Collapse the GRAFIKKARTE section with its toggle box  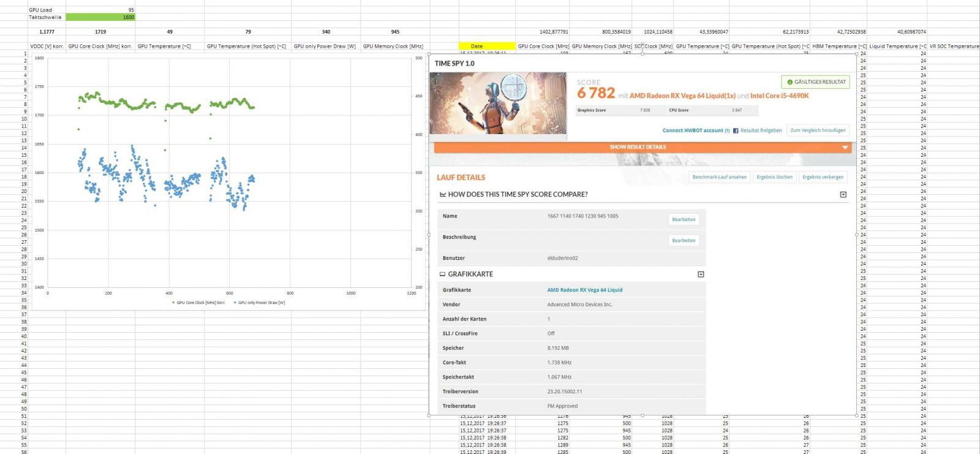click(x=701, y=274)
